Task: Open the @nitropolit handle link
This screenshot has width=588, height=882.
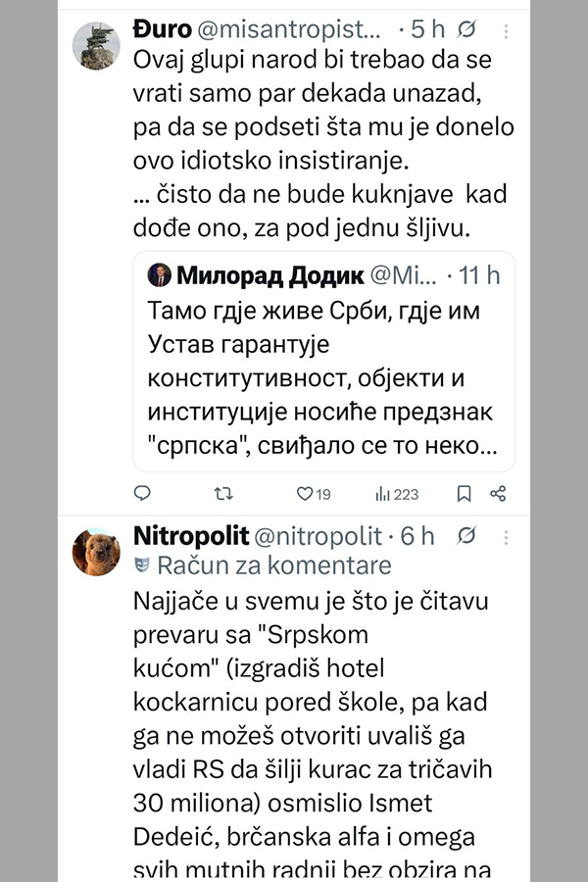Action: pos(319,536)
